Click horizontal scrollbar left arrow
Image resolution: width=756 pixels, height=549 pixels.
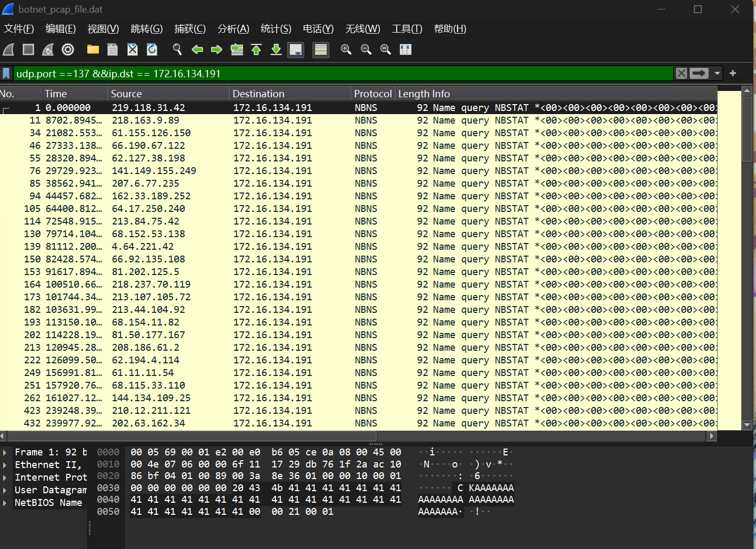click(x=3, y=436)
